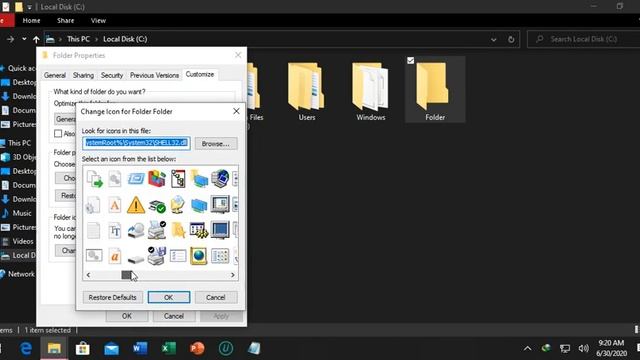Open the Sharing tab
The width and height of the screenshot is (640, 360).
tap(83, 75)
